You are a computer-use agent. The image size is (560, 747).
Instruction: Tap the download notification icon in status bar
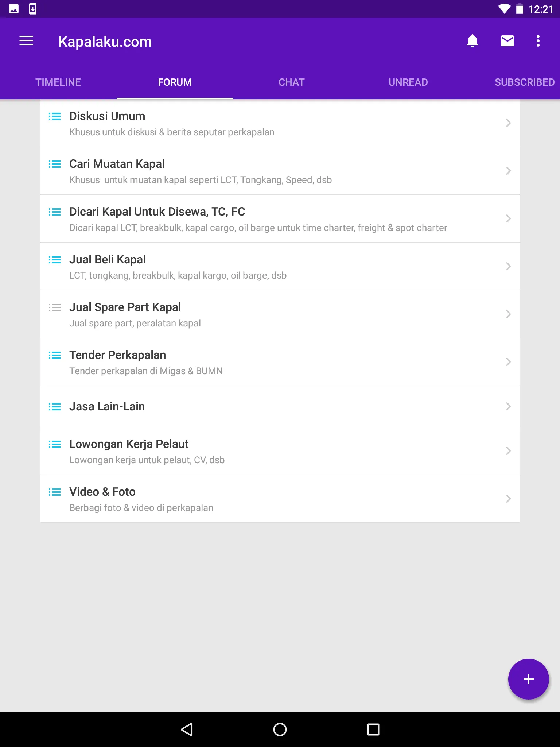pyautogui.click(x=33, y=9)
